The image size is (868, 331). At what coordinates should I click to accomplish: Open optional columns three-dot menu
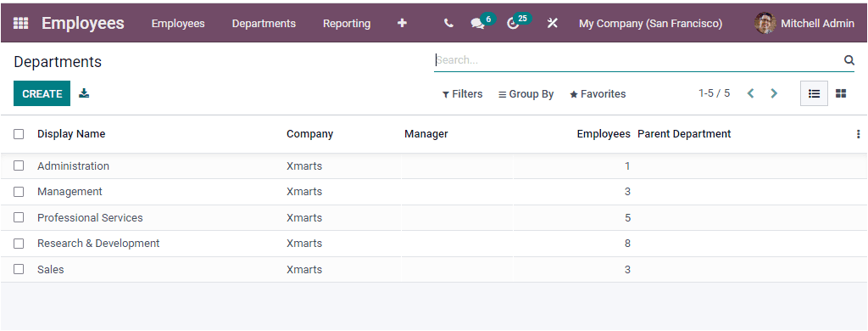click(x=858, y=134)
